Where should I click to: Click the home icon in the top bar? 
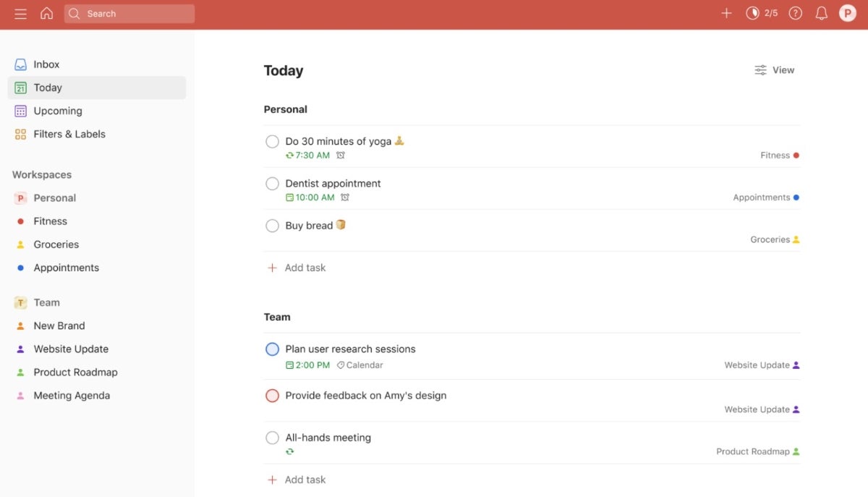click(x=46, y=12)
